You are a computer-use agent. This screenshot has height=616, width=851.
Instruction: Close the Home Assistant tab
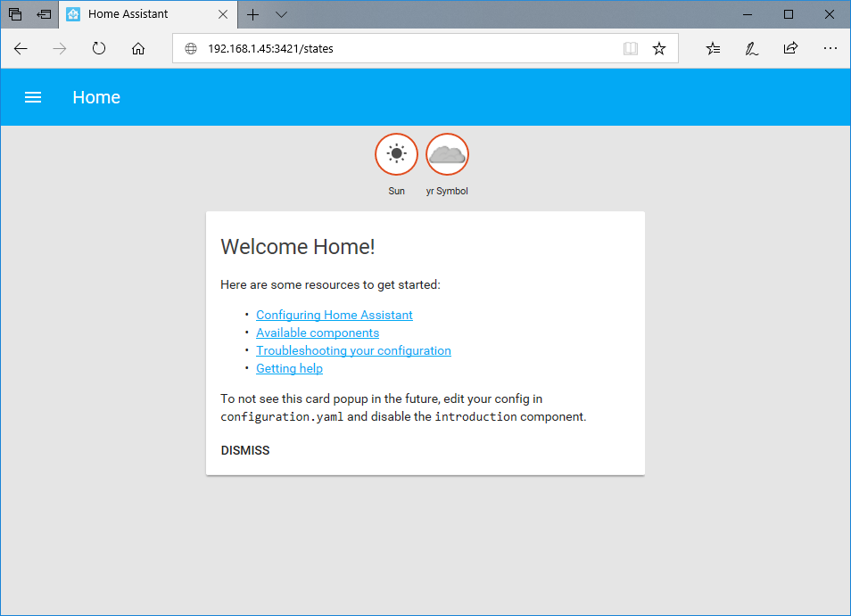[x=223, y=14]
